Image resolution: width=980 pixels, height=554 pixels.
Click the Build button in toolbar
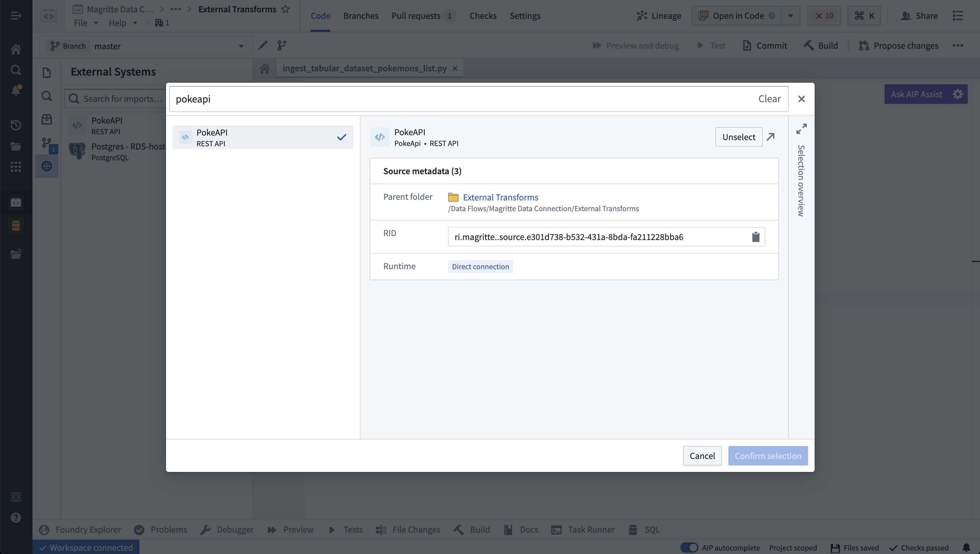pyautogui.click(x=821, y=46)
